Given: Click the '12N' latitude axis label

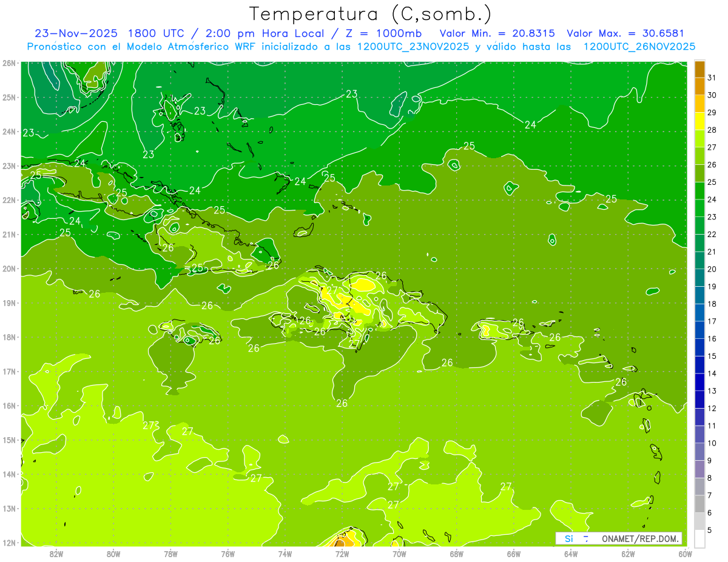Looking at the screenshot, I should point(9,543).
